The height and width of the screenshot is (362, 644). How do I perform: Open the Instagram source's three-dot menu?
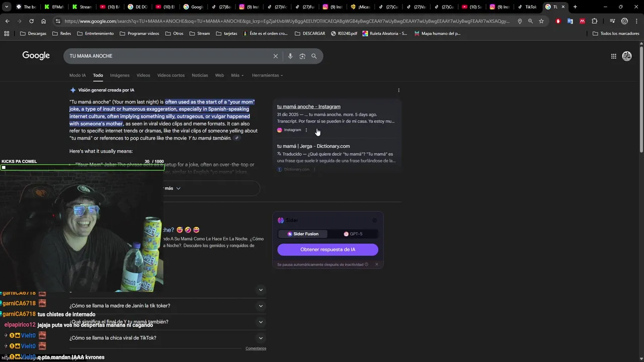click(x=306, y=130)
